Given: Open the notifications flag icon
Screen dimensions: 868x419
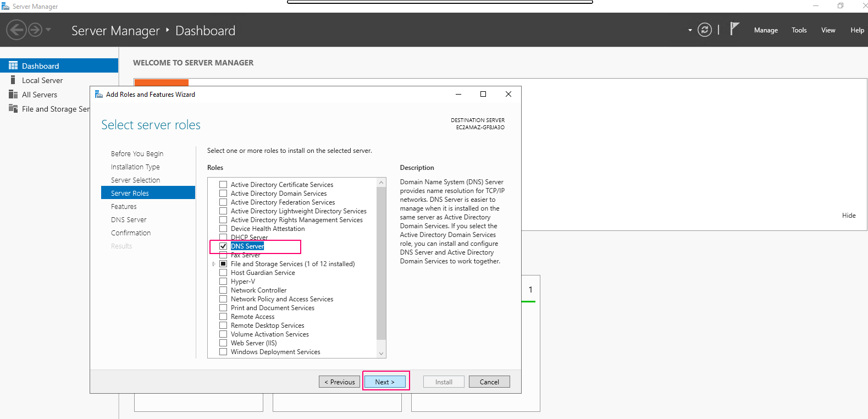Looking at the screenshot, I should 734,29.
